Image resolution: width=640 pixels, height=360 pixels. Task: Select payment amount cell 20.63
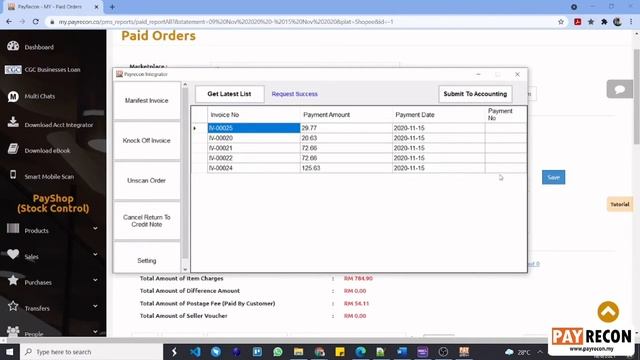346,138
